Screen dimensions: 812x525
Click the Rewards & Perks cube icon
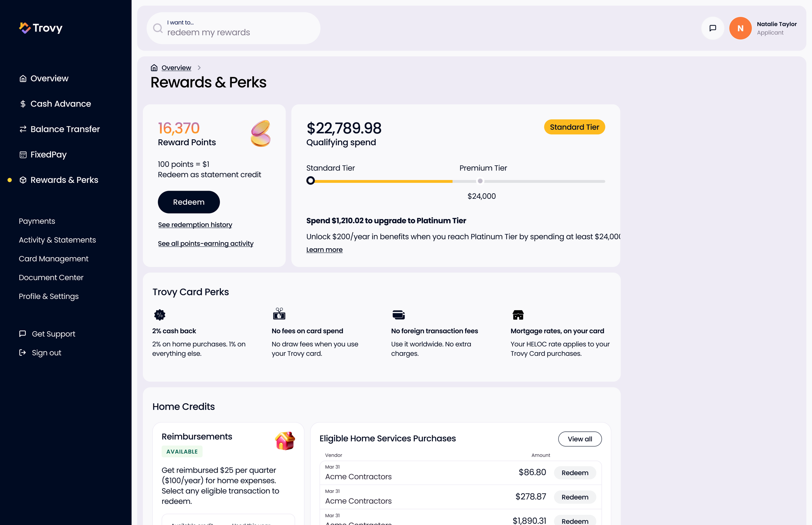click(23, 180)
